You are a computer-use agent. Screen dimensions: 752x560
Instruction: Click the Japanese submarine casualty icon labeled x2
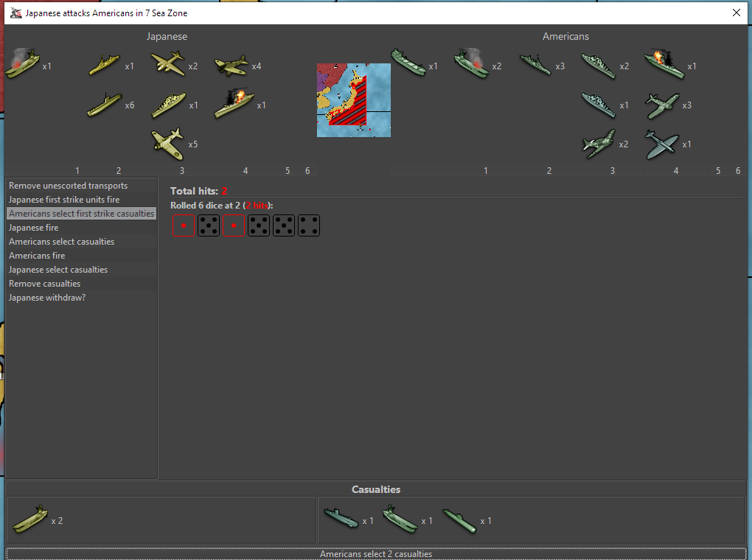click(x=29, y=519)
